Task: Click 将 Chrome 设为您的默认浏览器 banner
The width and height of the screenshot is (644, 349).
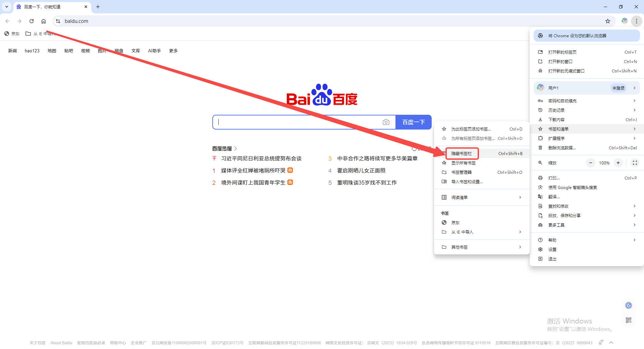Action: coord(587,36)
